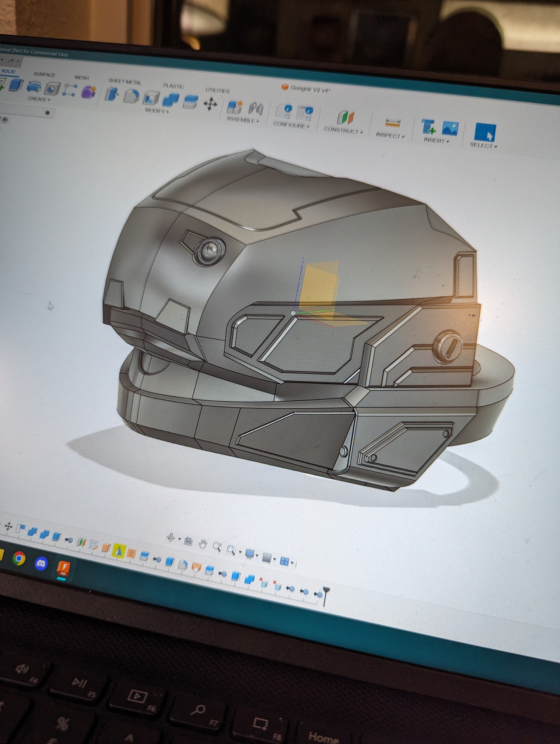Activate the Move/Copy arrows tool
This screenshot has height=744, width=560.
[x=210, y=104]
